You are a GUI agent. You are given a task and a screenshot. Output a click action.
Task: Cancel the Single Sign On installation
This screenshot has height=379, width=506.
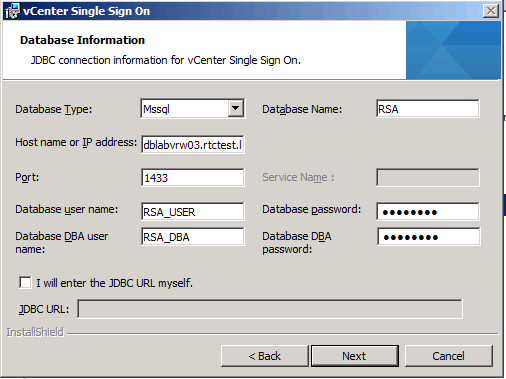pyautogui.click(x=449, y=356)
